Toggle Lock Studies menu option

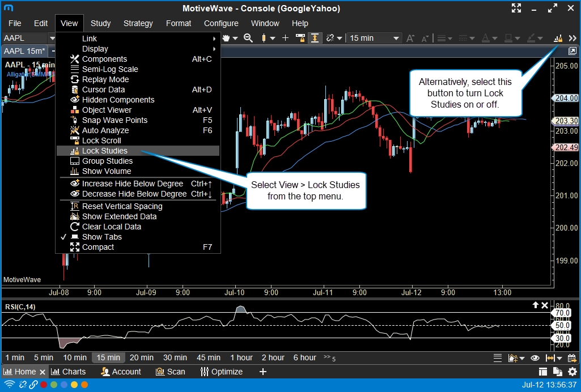pos(105,151)
